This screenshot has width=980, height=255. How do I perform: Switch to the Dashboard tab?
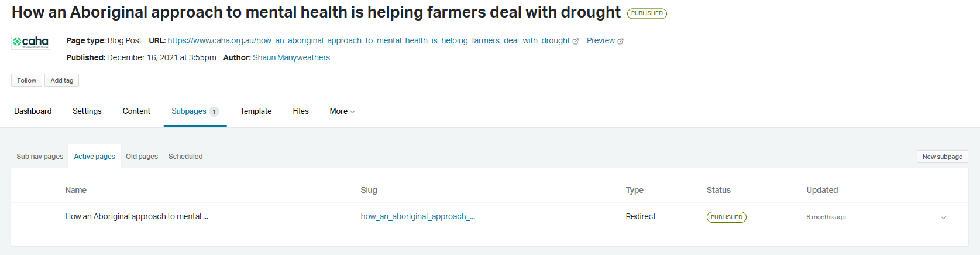pos(33,111)
